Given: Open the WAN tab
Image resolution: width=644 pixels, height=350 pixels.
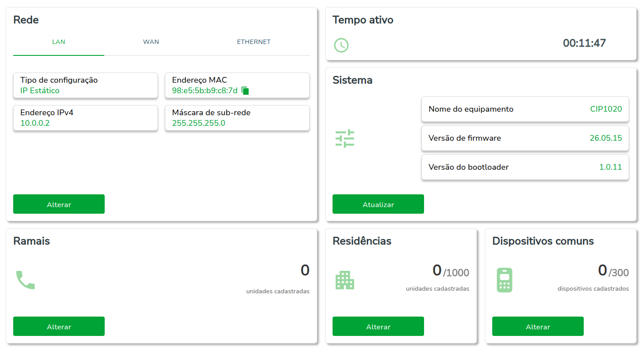Looking at the screenshot, I should [x=151, y=42].
